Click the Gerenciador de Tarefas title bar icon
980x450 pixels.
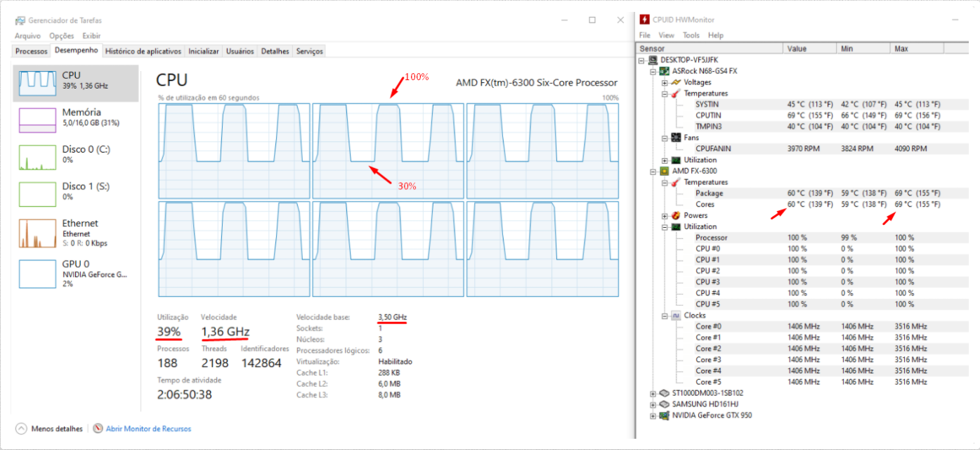(x=20, y=20)
